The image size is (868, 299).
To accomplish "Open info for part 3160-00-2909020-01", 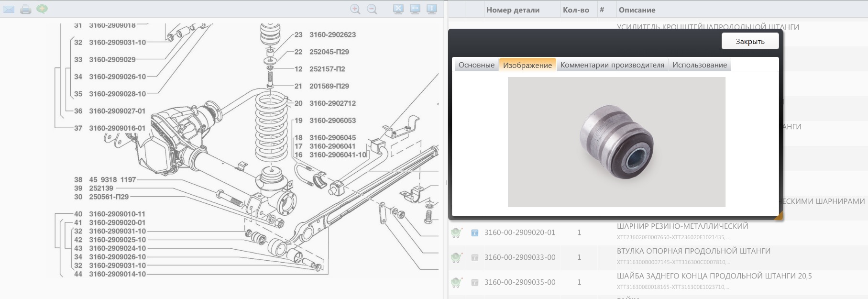I will (475, 233).
